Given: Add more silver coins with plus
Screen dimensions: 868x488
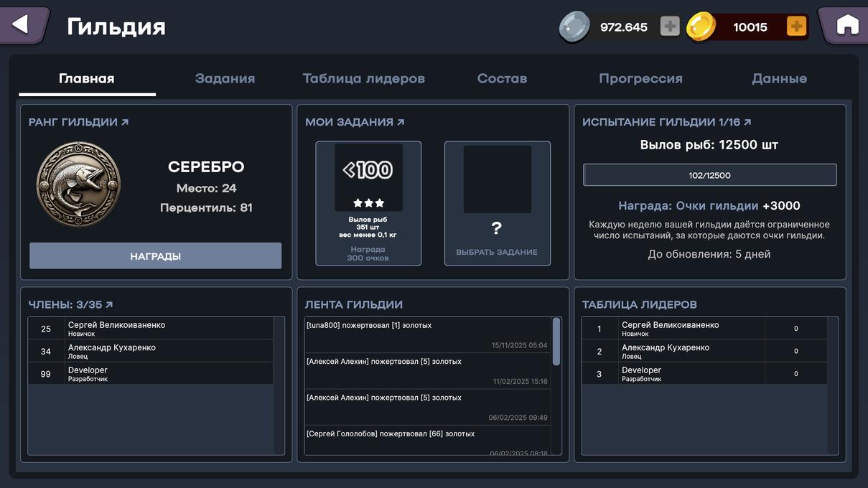Looking at the screenshot, I should (x=669, y=27).
